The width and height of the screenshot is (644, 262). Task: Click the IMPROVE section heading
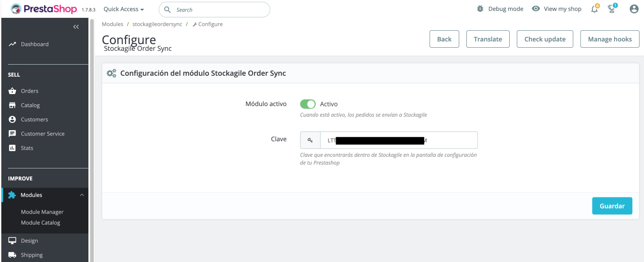(20, 178)
